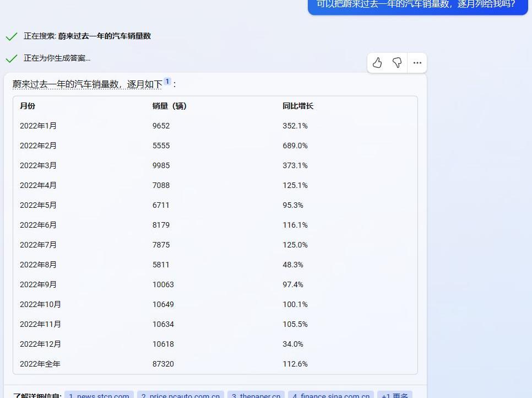The height and width of the screenshot is (398, 532).
Task: Select growth value 105.5%
Action: 295,324
